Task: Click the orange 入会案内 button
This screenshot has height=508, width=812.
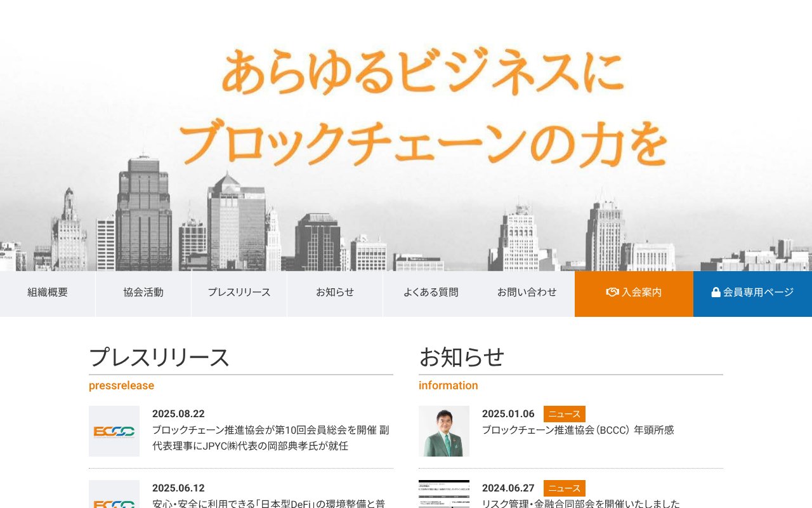Action: tap(633, 293)
